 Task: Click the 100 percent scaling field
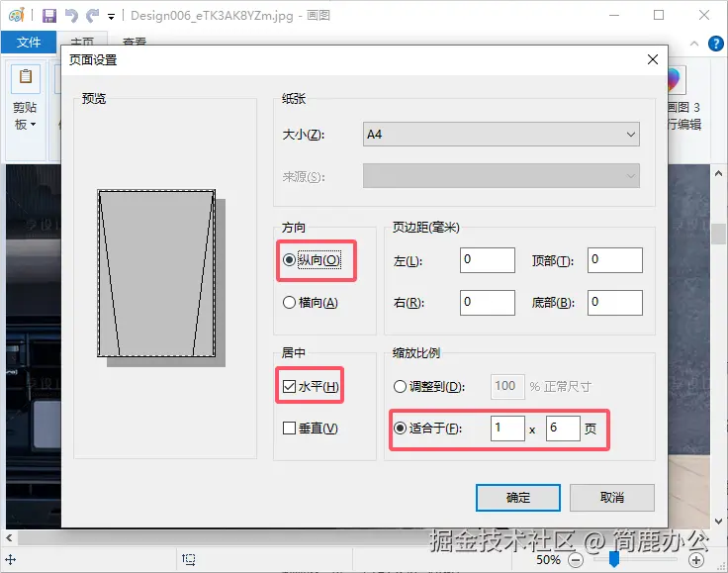coord(507,387)
